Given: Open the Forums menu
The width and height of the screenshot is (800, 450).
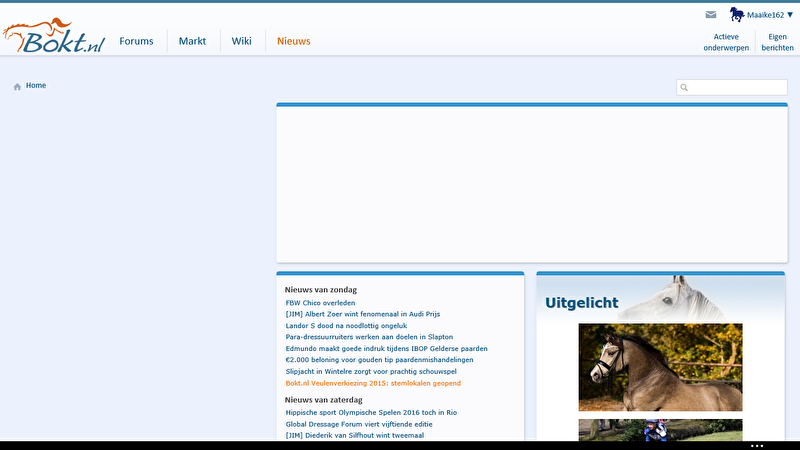Looking at the screenshot, I should coord(136,41).
